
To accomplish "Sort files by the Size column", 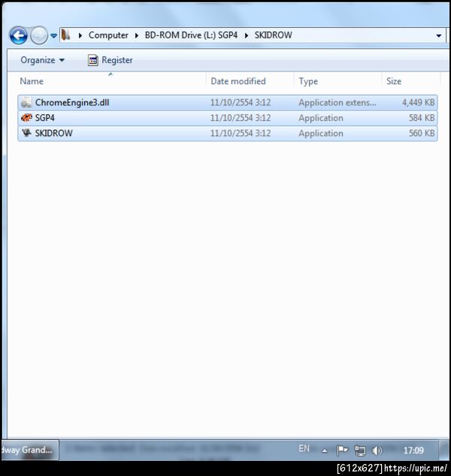I will point(394,81).
